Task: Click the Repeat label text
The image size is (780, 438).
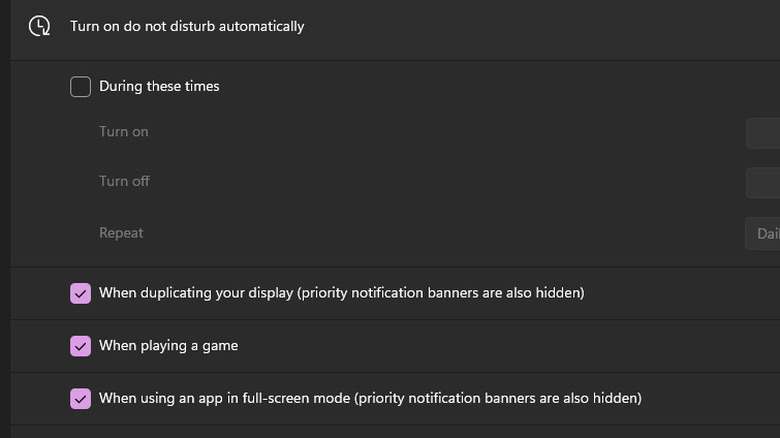Action: coord(121,233)
